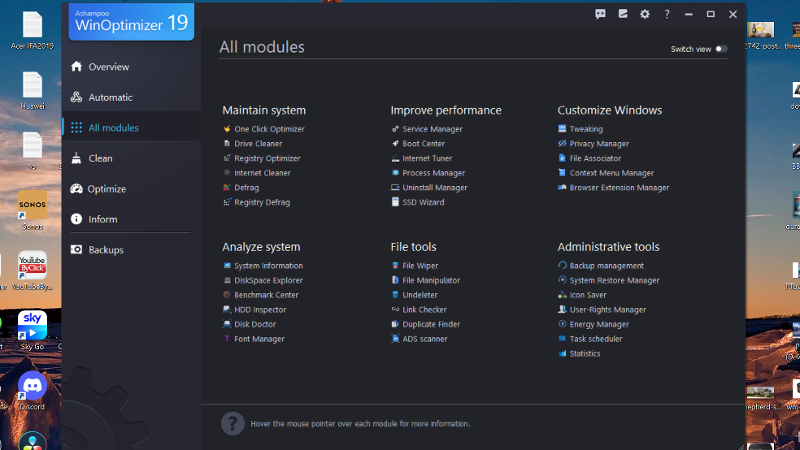Select Huawei file on desktop

(32, 91)
